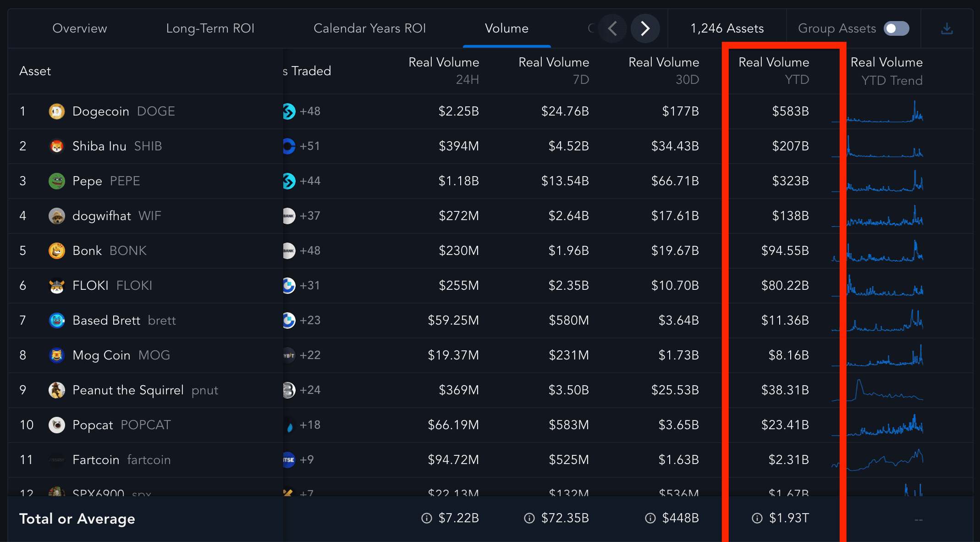The width and height of the screenshot is (980, 542).
Task: Expand Dogecoin's +48 exchanges traded list
Action: (x=309, y=111)
